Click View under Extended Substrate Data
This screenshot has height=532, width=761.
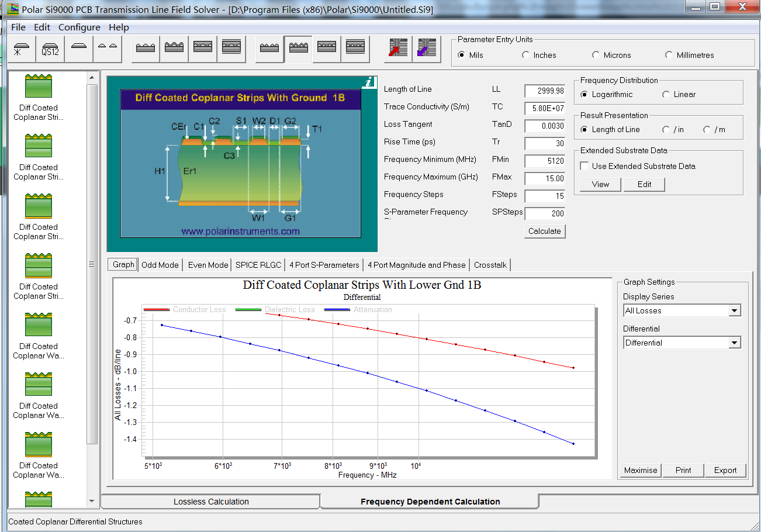point(600,184)
